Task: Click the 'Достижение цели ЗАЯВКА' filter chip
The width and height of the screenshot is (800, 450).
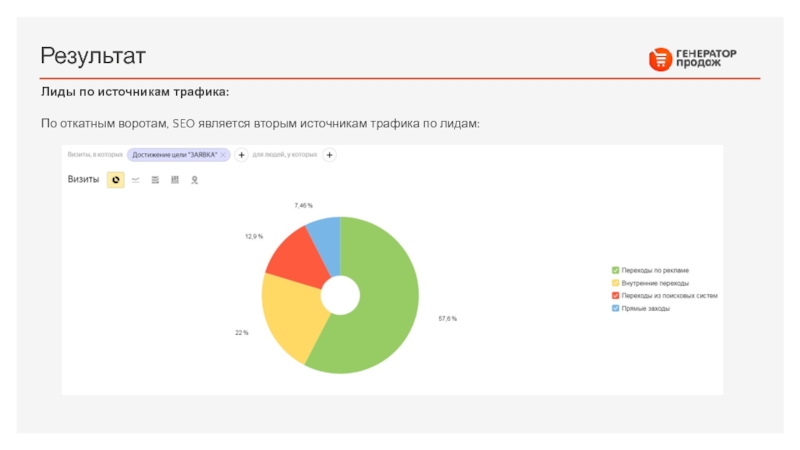Action: point(174,155)
